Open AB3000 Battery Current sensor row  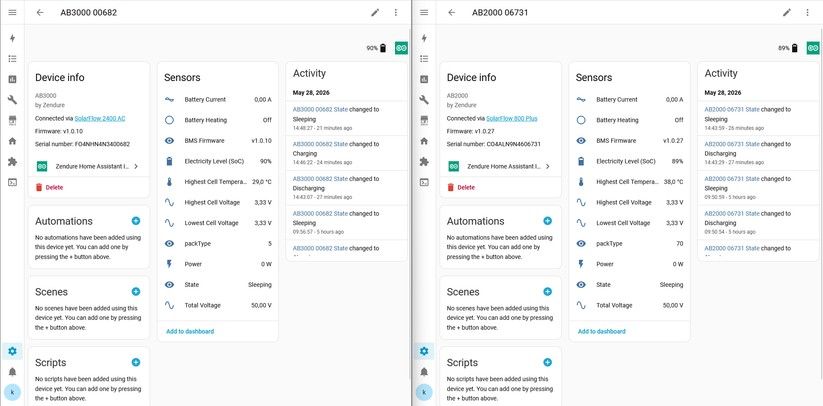[x=218, y=100]
